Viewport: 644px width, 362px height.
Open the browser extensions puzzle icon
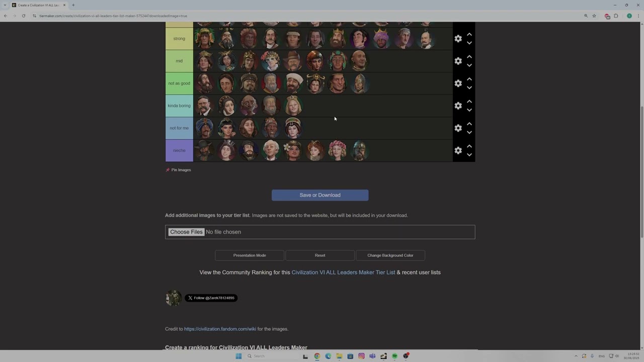tap(616, 16)
